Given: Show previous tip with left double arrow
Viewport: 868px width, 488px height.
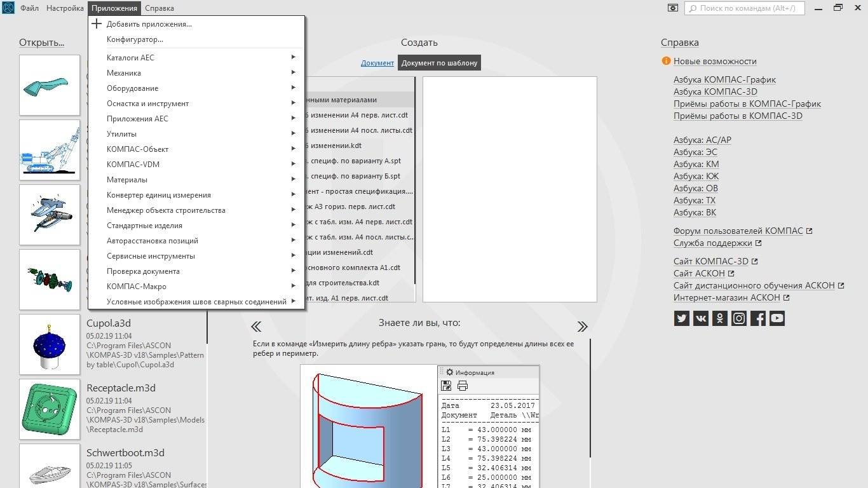Looking at the screenshot, I should [x=256, y=327].
